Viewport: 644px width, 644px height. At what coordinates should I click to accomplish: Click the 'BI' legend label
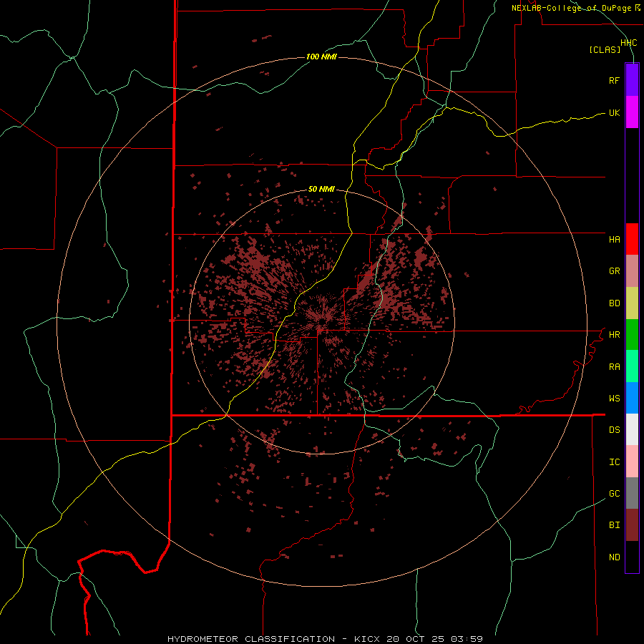click(x=614, y=525)
